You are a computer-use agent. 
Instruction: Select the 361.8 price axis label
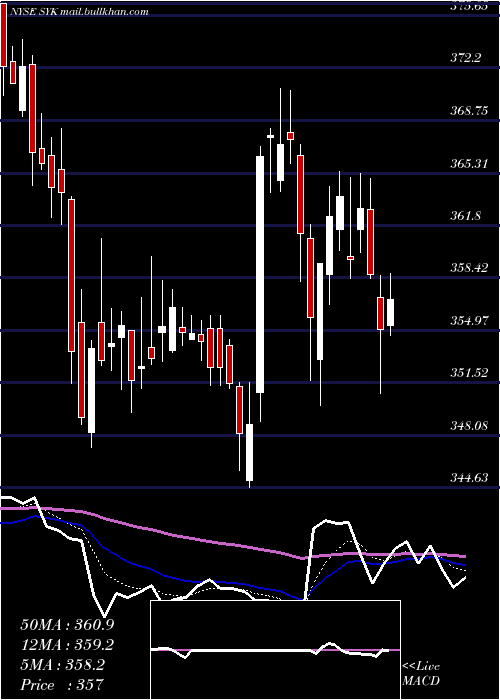tap(466, 216)
